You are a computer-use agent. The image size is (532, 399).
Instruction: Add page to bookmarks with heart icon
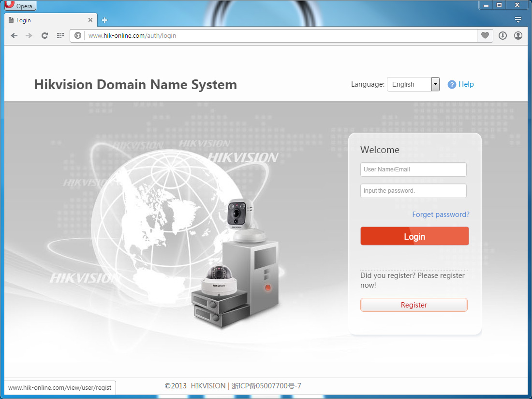(x=485, y=35)
